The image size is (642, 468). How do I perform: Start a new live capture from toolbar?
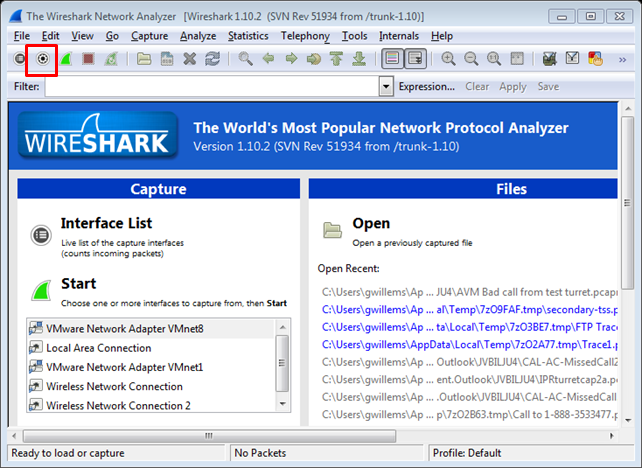coord(66,59)
